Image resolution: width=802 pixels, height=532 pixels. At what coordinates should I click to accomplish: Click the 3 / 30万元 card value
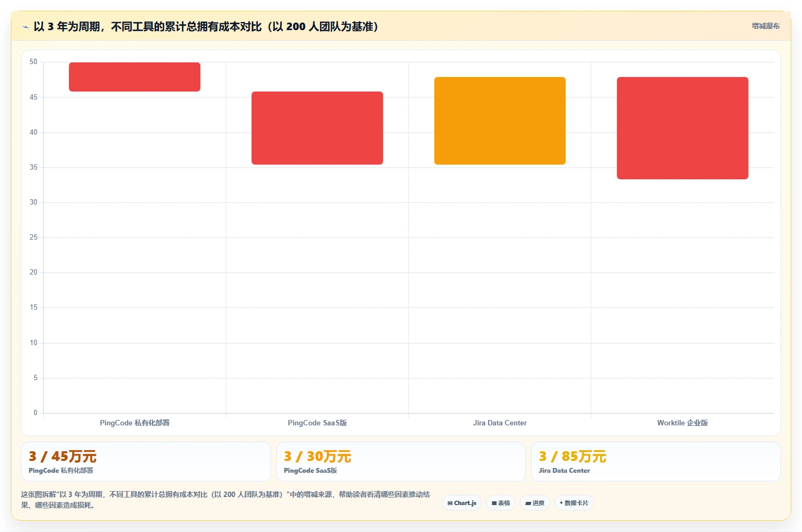(318, 457)
